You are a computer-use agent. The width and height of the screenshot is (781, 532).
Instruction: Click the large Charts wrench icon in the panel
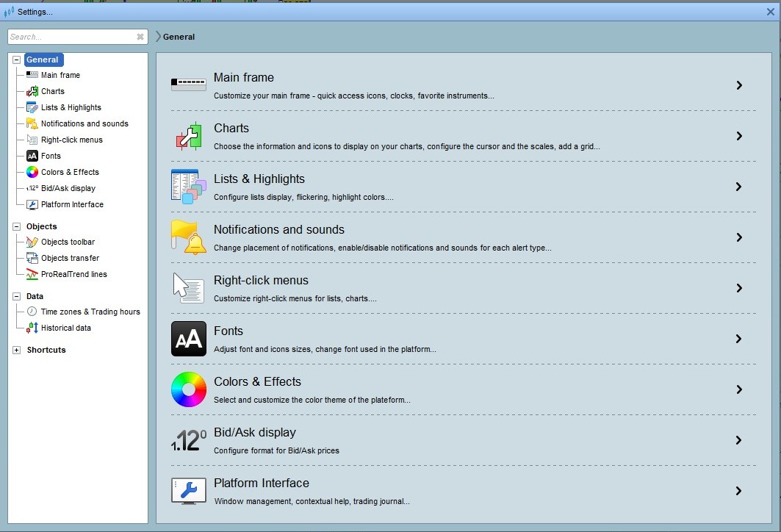(189, 136)
